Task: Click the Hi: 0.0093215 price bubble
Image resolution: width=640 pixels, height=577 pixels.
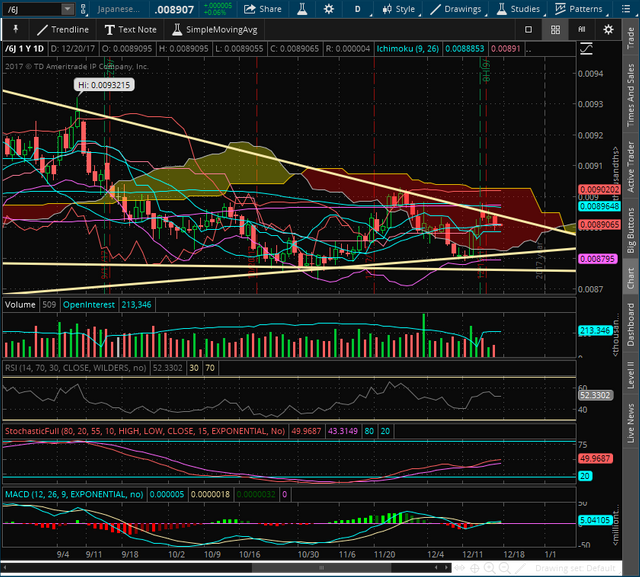Action: (x=104, y=85)
